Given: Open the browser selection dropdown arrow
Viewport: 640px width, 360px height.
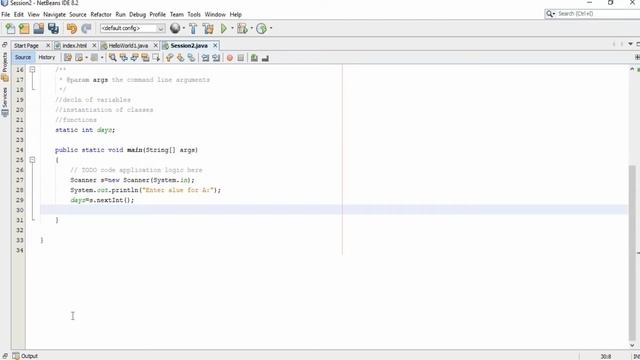Looking at the screenshot, I should coord(184,28).
